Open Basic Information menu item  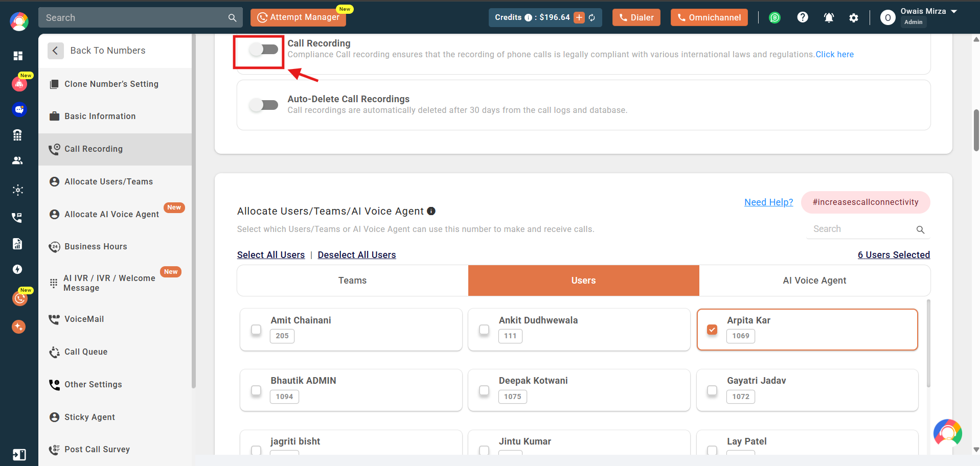116,116
